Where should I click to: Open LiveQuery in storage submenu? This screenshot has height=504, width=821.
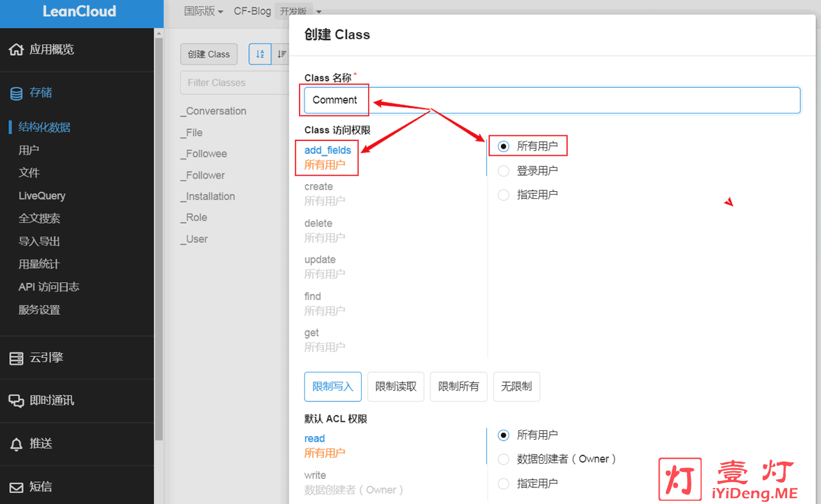click(42, 196)
